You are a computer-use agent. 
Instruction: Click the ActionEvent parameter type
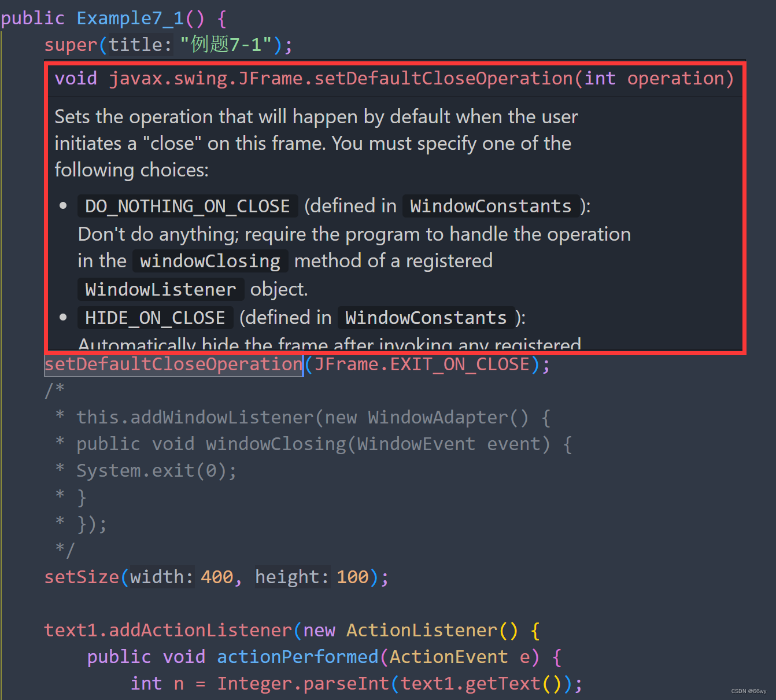(448, 657)
